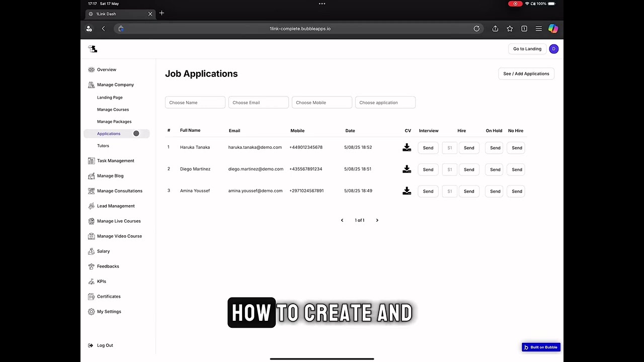Click the screen recording indicator in status bar
Image resolution: width=644 pixels, height=362 pixels.
coord(515,4)
